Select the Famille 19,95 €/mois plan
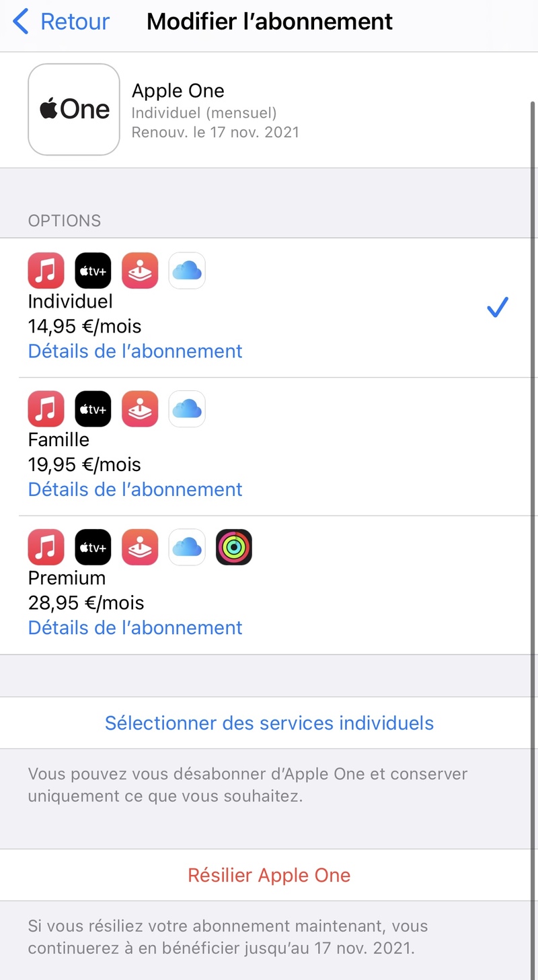538x980 pixels. pyautogui.click(x=269, y=447)
